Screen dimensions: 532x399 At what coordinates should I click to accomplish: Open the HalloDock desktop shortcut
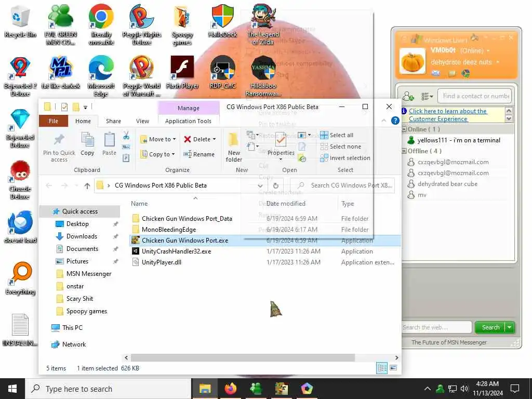pyautogui.click(x=222, y=21)
